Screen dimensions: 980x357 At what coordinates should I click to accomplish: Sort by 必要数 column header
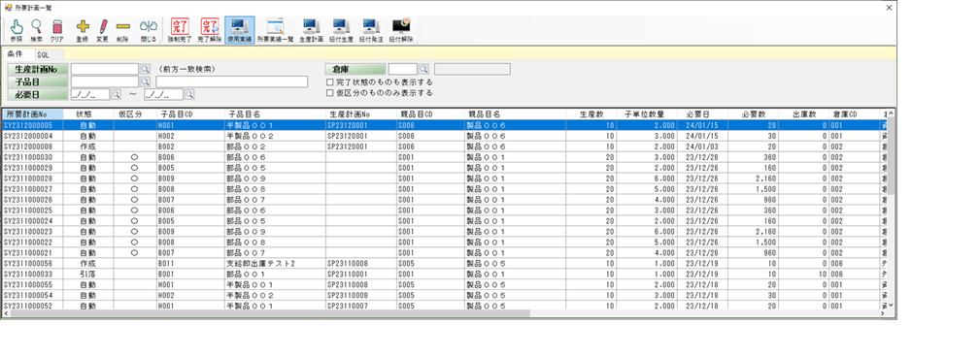coord(753,114)
